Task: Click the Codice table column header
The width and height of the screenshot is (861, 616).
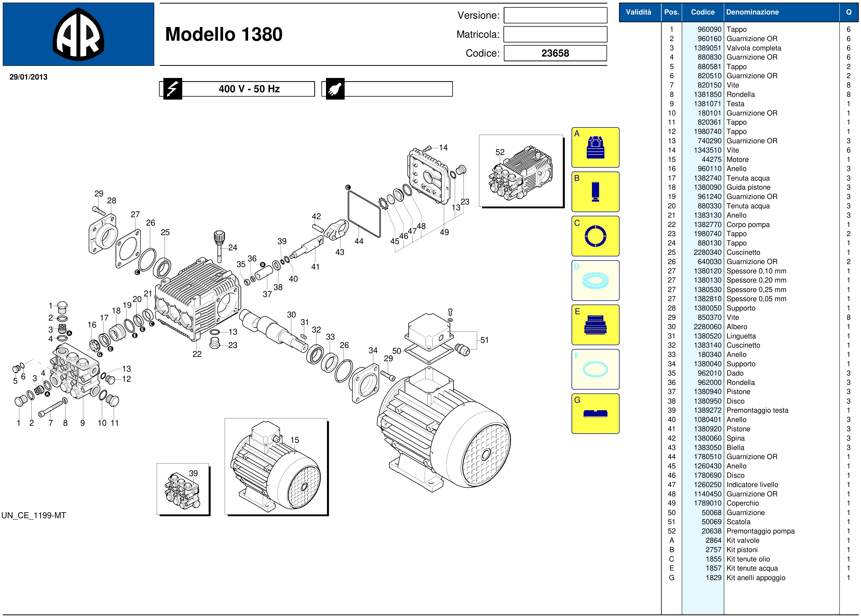Action: [x=702, y=12]
